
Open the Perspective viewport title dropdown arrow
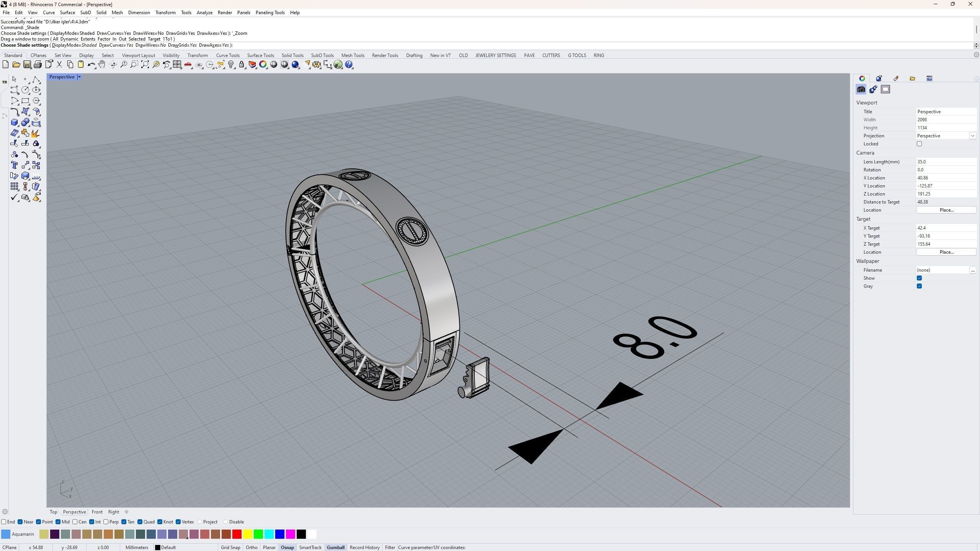pyautogui.click(x=79, y=77)
